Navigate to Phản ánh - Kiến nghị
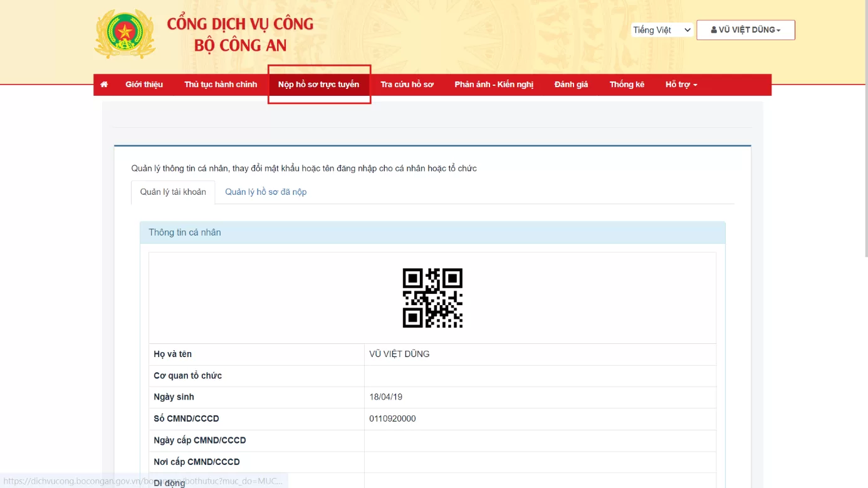 pos(494,85)
